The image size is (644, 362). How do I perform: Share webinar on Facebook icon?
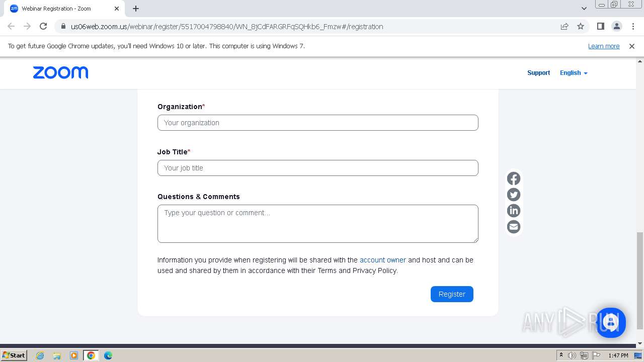(x=514, y=178)
